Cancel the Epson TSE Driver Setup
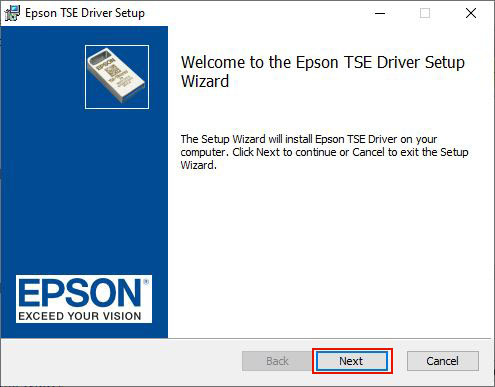Image resolution: width=495 pixels, height=387 pixels. (x=443, y=361)
